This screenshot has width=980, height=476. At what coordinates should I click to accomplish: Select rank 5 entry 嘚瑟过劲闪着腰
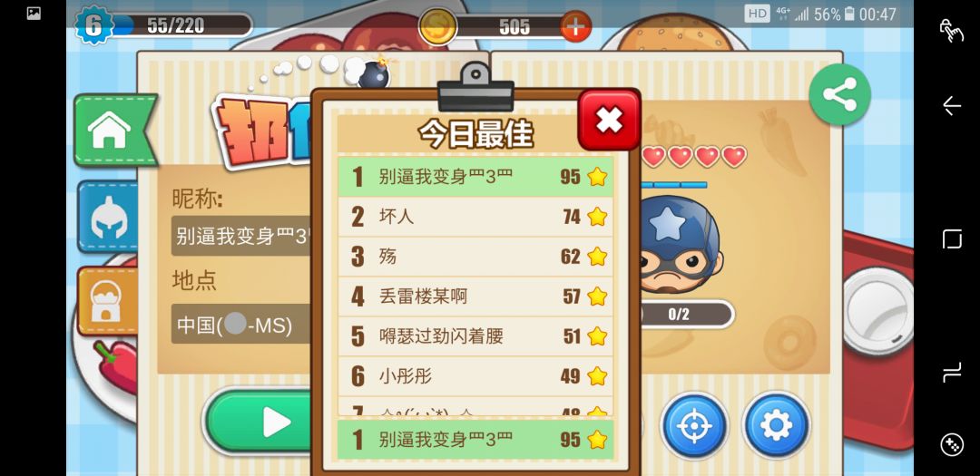(475, 336)
